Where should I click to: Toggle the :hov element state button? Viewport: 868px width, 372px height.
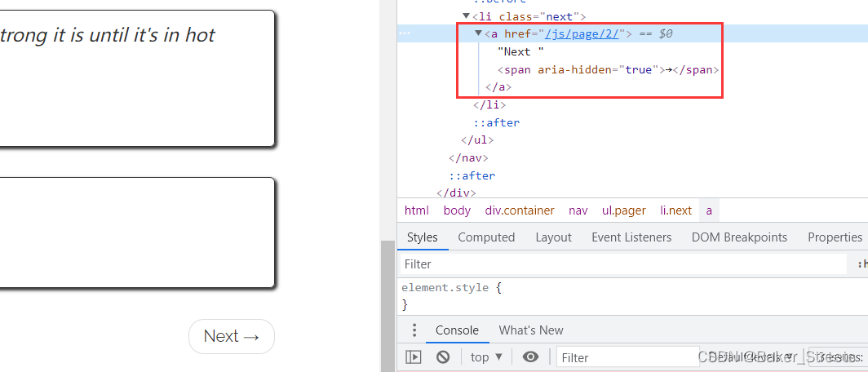pos(862,264)
